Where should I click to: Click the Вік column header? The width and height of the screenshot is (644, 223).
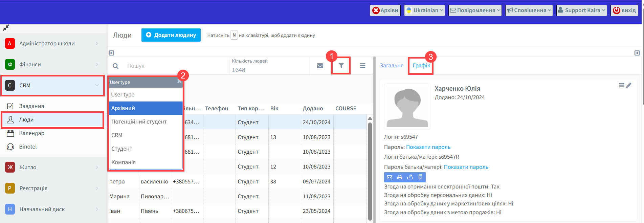point(274,108)
